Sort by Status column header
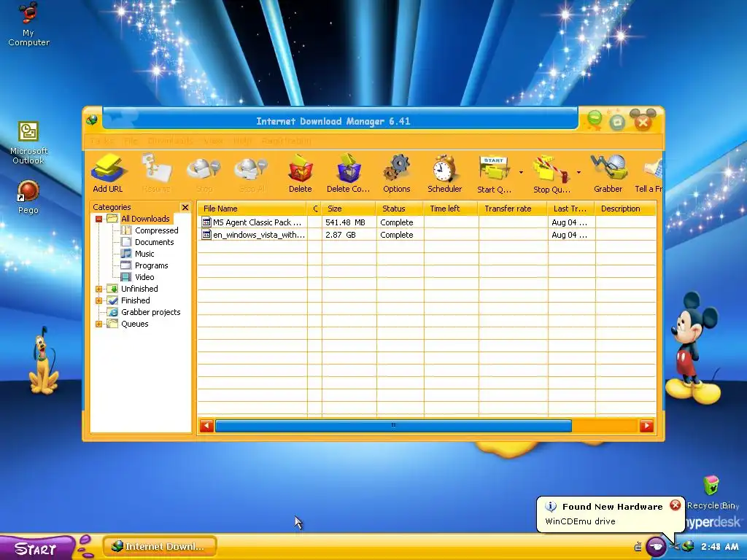The image size is (747, 560). click(x=400, y=209)
